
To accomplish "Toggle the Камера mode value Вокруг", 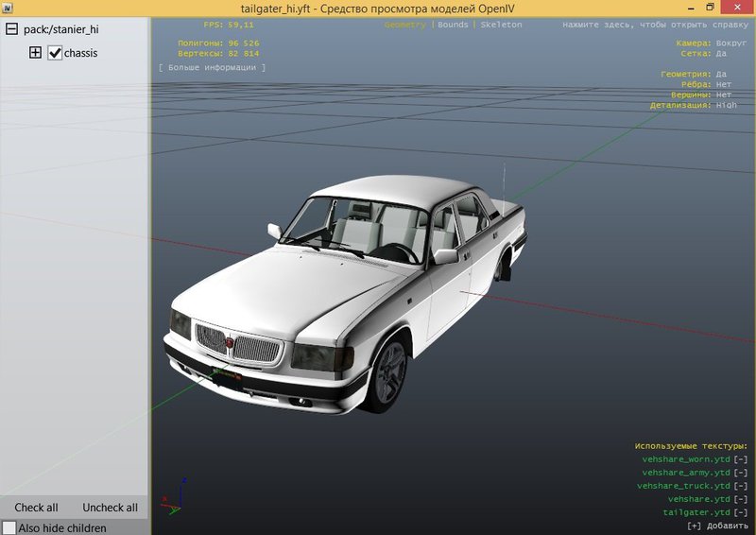I will 730,43.
